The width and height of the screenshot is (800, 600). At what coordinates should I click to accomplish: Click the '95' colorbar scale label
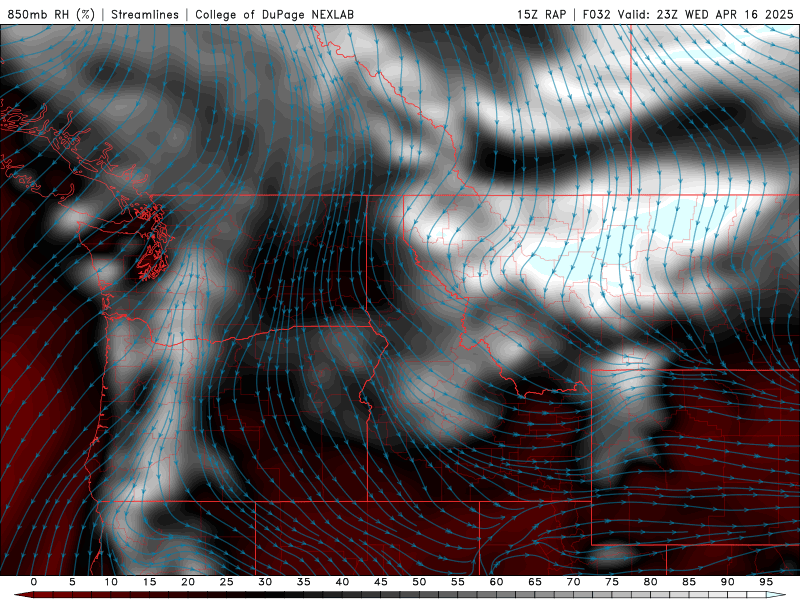[766, 582]
